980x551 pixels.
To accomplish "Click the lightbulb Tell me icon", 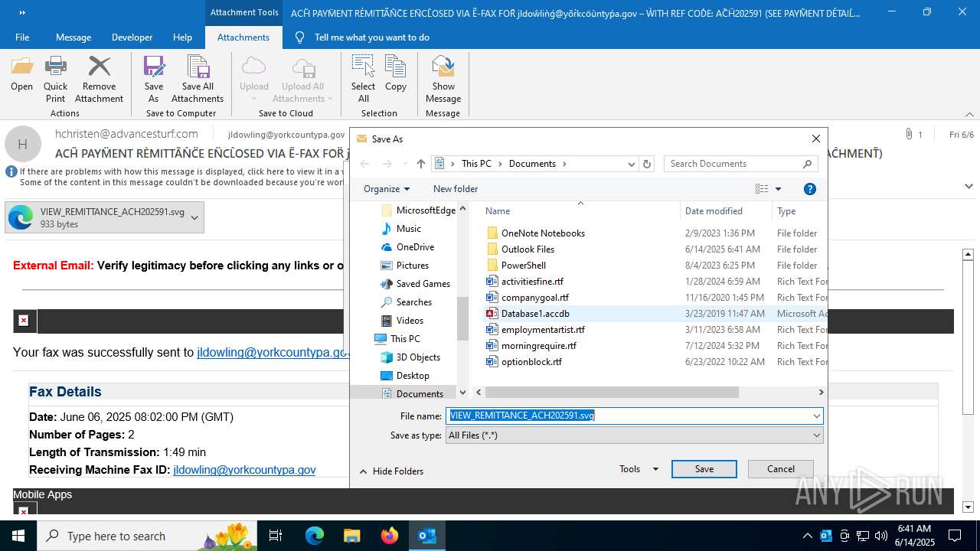I will [x=300, y=37].
